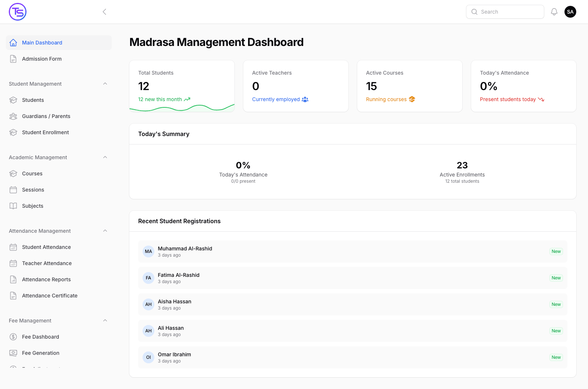Screen dimensions: 588x389
Task: Go to Guardians / Parents page
Action: tap(59, 116)
